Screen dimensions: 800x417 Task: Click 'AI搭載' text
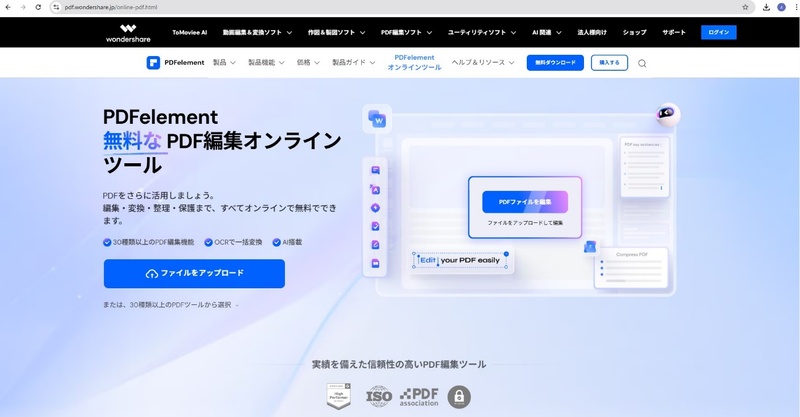292,242
